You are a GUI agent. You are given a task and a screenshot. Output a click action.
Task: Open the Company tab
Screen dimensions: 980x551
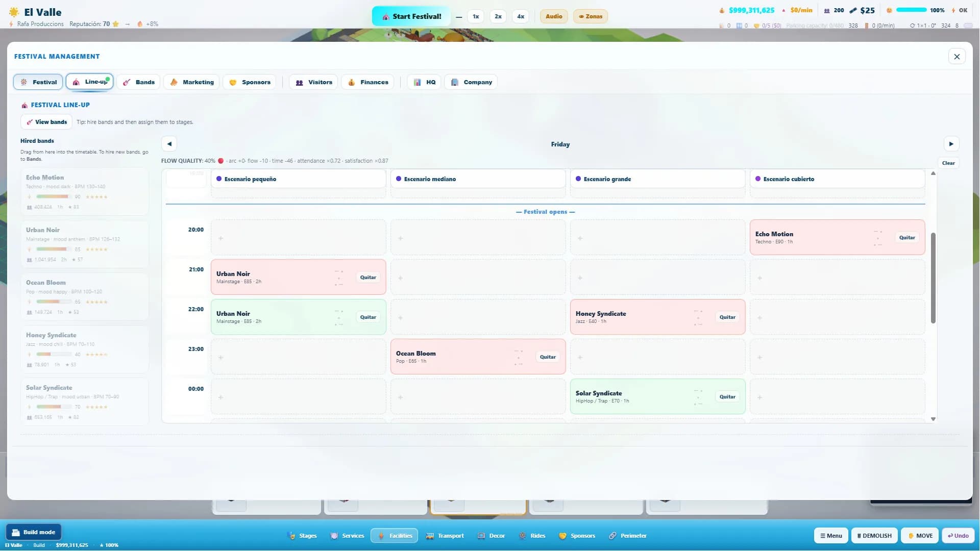point(471,82)
